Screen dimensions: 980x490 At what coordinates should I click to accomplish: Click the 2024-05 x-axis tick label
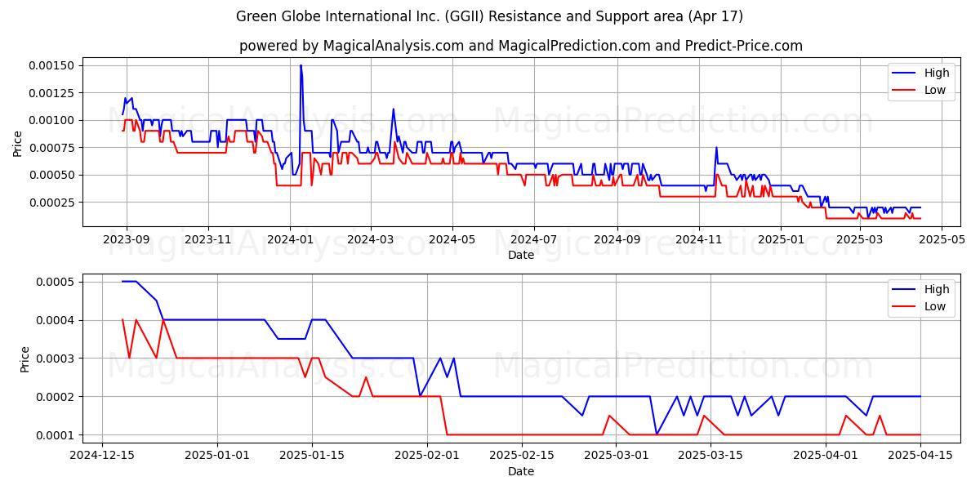pos(452,240)
